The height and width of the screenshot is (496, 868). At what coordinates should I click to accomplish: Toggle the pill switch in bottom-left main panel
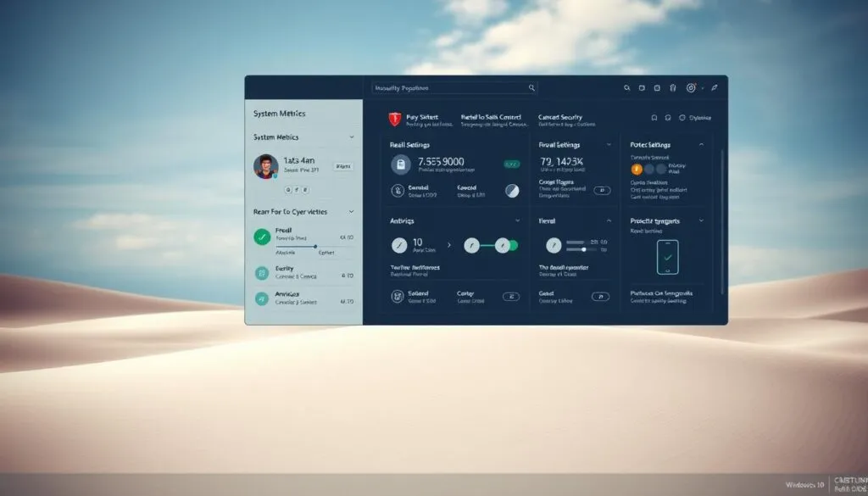tap(511, 297)
